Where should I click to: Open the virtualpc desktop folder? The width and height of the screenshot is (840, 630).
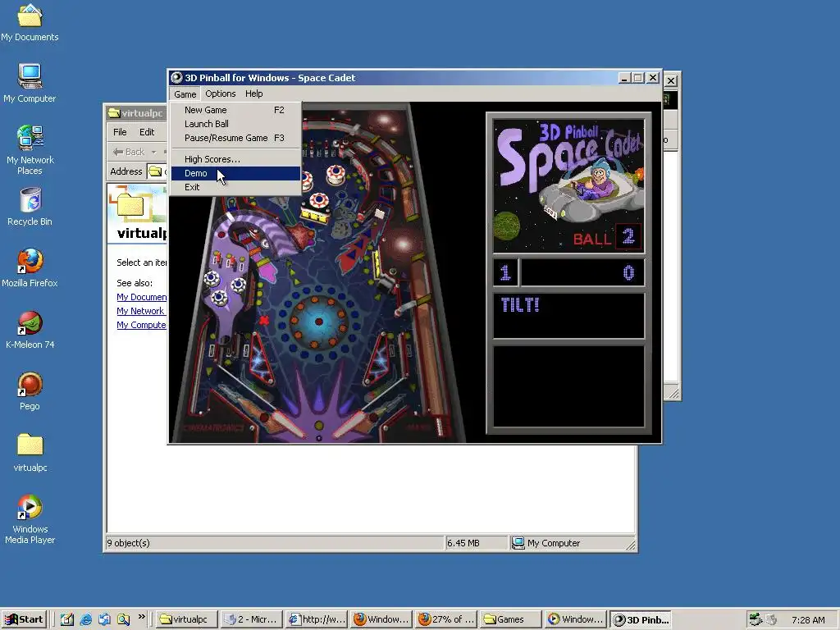[30, 453]
